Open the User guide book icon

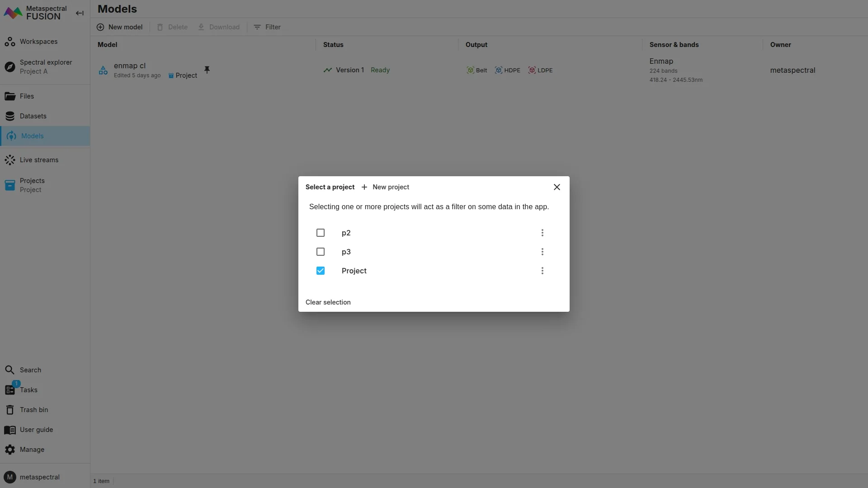pos(10,430)
